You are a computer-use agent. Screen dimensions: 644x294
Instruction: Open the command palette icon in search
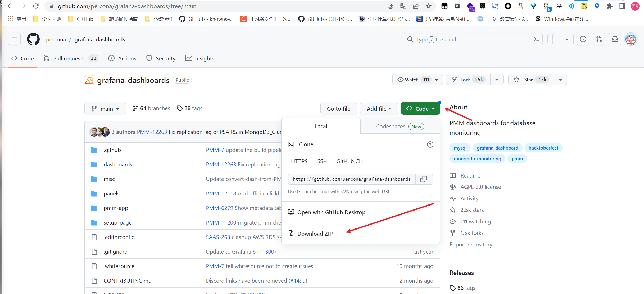click(536, 39)
